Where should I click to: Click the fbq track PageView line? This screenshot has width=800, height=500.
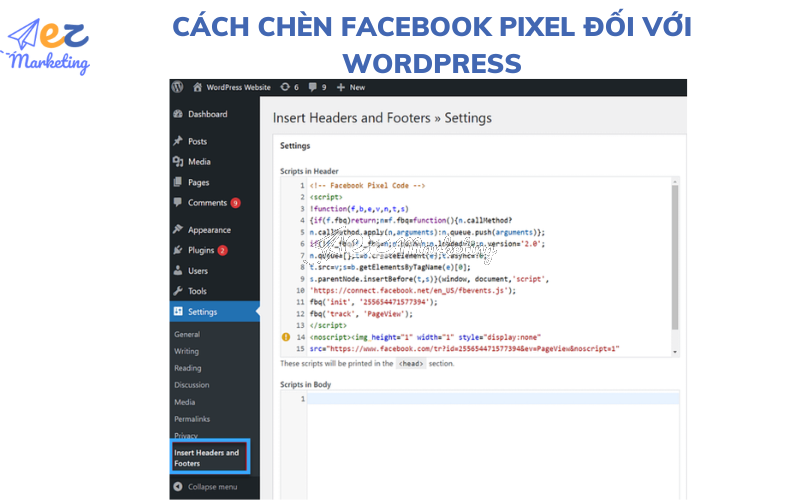(x=361, y=314)
